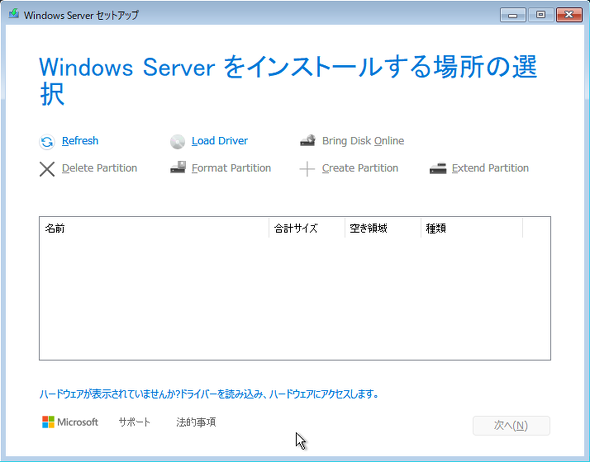This screenshot has height=462, width=590.
Task: Open the サポート support link
Action: pos(134,422)
